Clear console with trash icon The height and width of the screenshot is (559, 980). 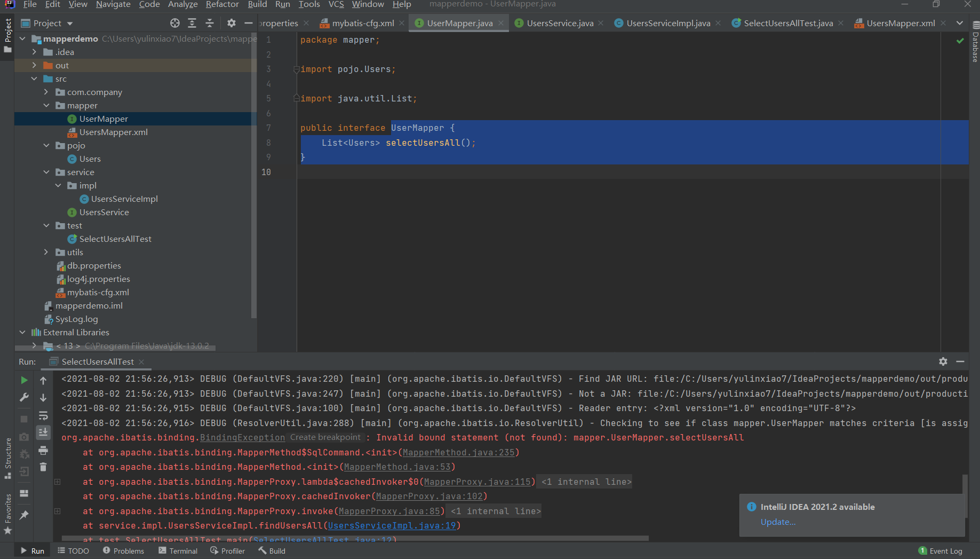(43, 467)
